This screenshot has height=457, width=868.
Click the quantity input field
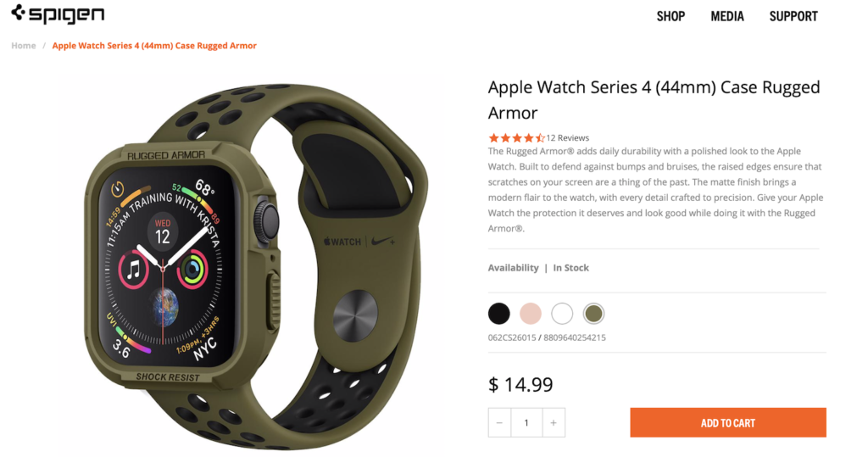click(x=526, y=422)
